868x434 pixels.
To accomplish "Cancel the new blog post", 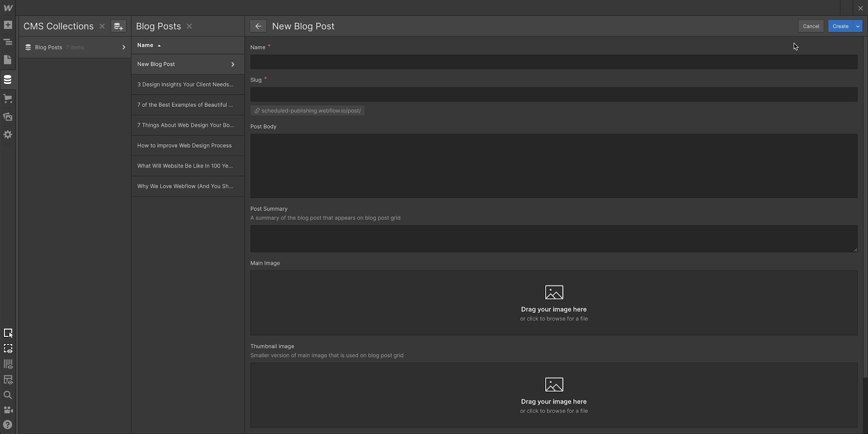I will (811, 26).
